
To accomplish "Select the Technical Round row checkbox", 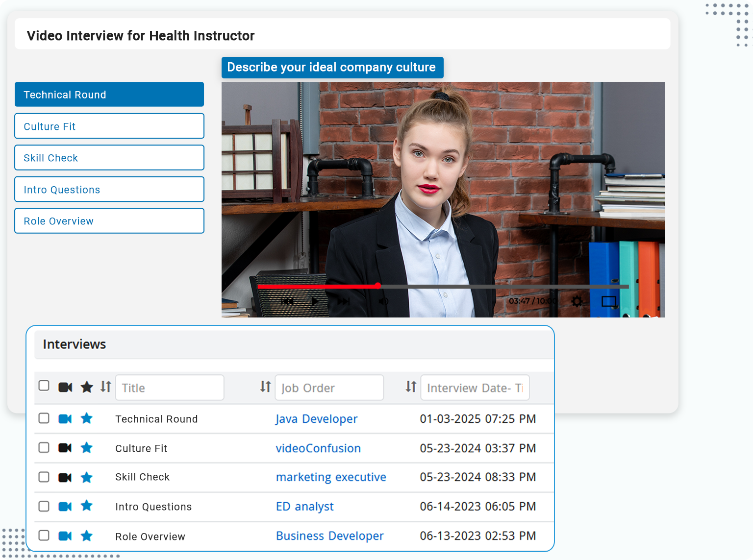I will [44, 418].
